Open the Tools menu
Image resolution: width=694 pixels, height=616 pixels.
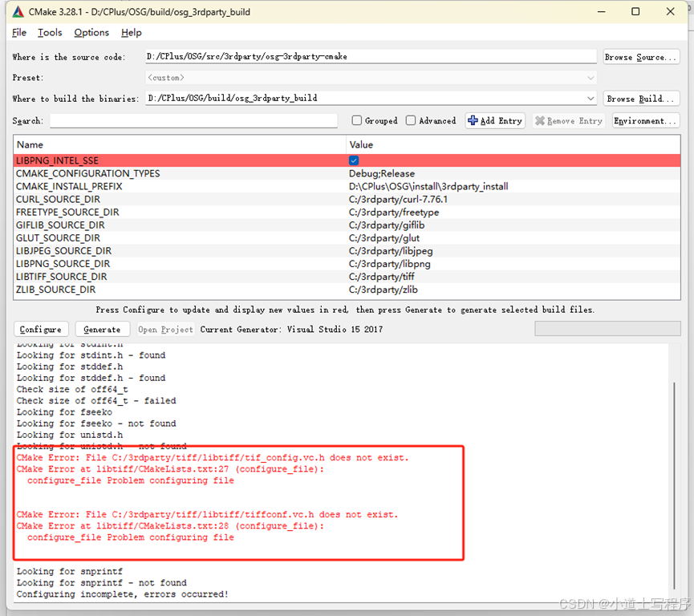pyautogui.click(x=50, y=32)
